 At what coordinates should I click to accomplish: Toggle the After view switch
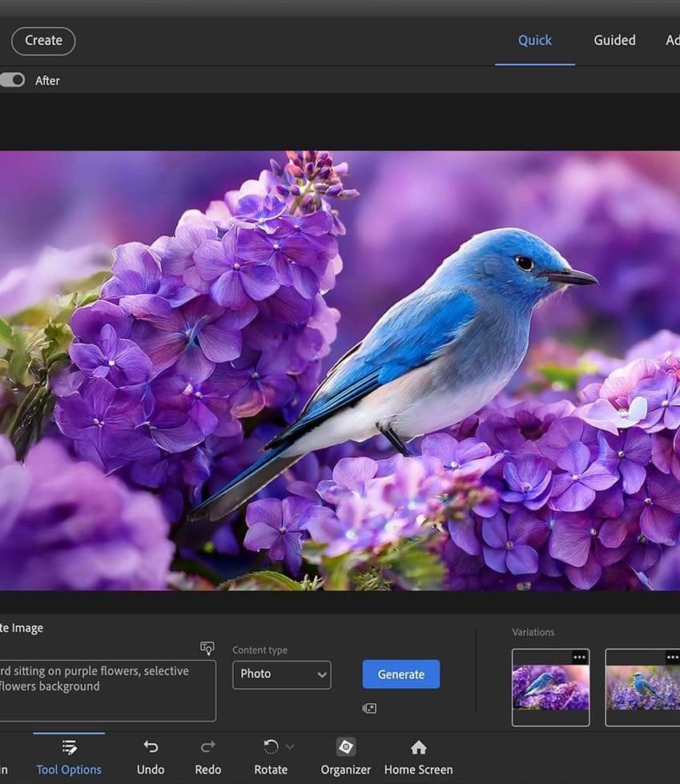pos(12,80)
